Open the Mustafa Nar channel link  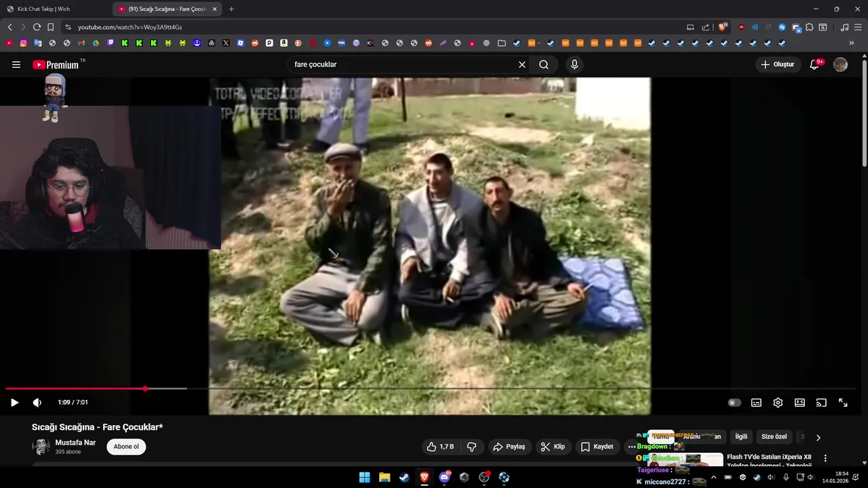click(75, 443)
